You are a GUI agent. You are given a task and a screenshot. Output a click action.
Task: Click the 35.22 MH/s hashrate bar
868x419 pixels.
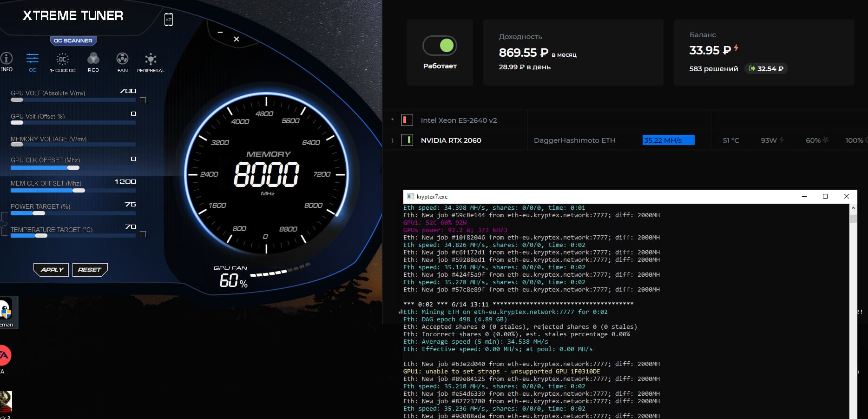pyautogui.click(x=668, y=140)
